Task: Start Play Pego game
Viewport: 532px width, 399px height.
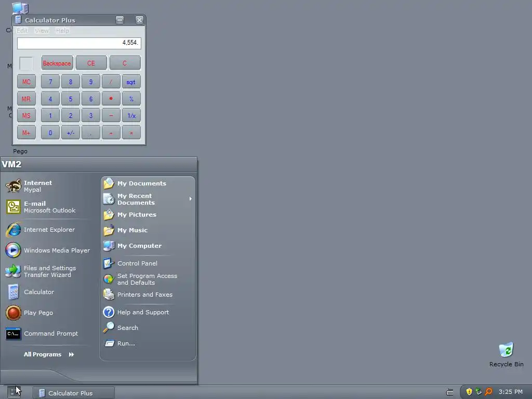Action: click(29, 312)
